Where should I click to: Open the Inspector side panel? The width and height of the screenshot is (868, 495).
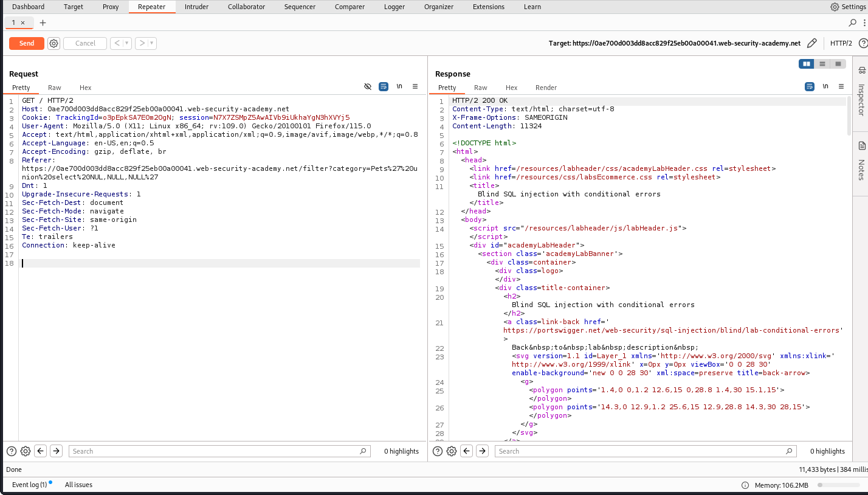coord(861,91)
